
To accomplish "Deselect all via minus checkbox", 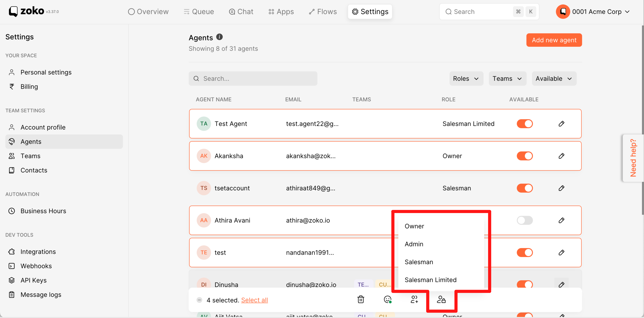I will point(199,300).
